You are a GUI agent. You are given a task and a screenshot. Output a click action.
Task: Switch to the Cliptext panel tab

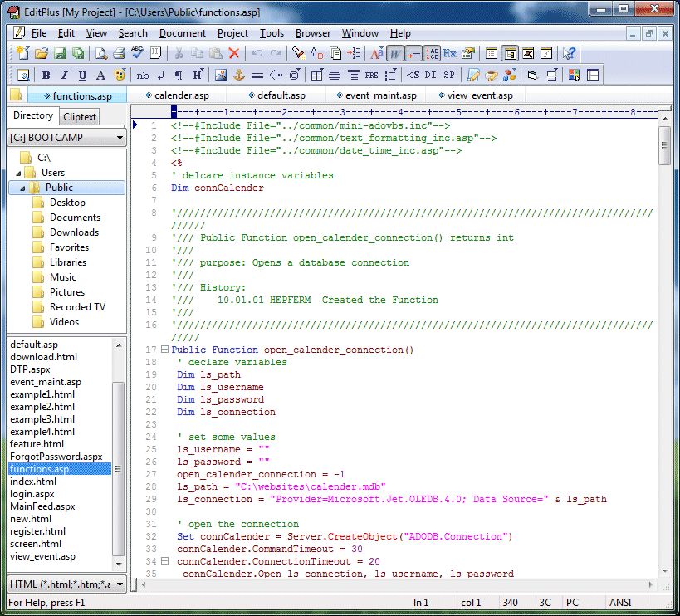click(80, 117)
